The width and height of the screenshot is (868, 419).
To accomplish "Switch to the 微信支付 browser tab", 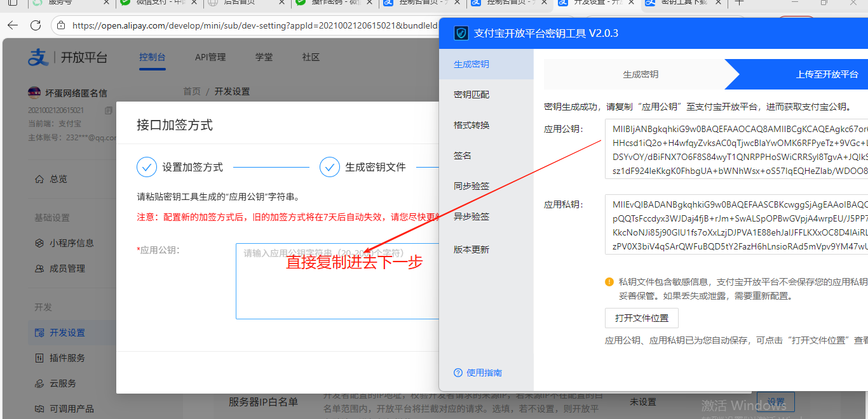I will (159, 3).
